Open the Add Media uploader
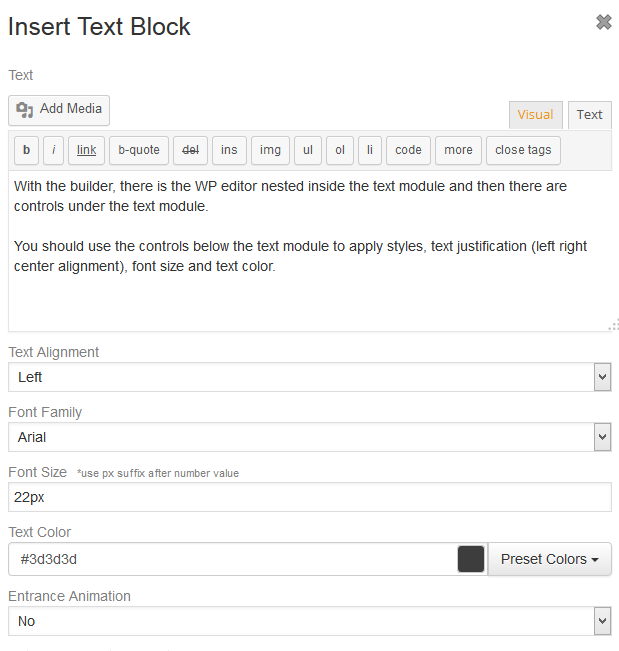 click(x=59, y=110)
